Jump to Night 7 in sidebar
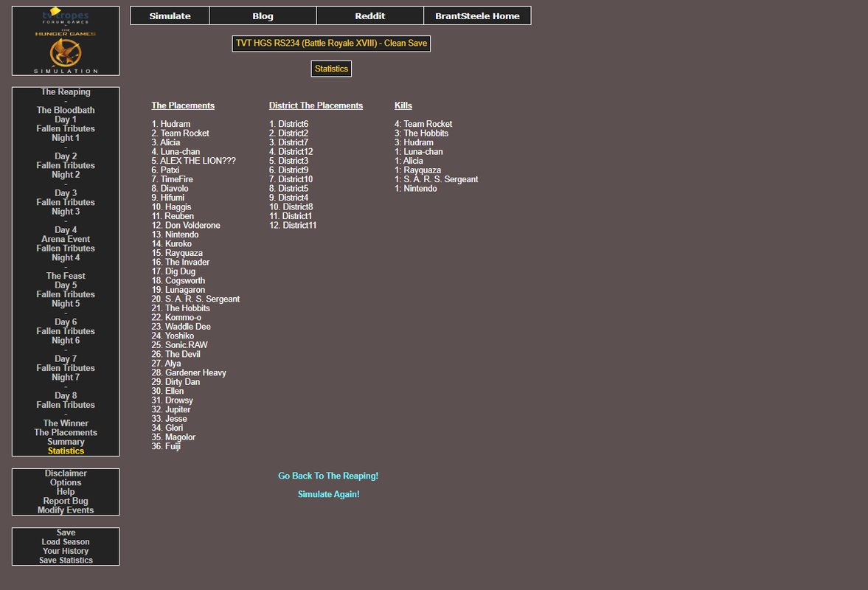The image size is (868, 590). click(x=66, y=377)
